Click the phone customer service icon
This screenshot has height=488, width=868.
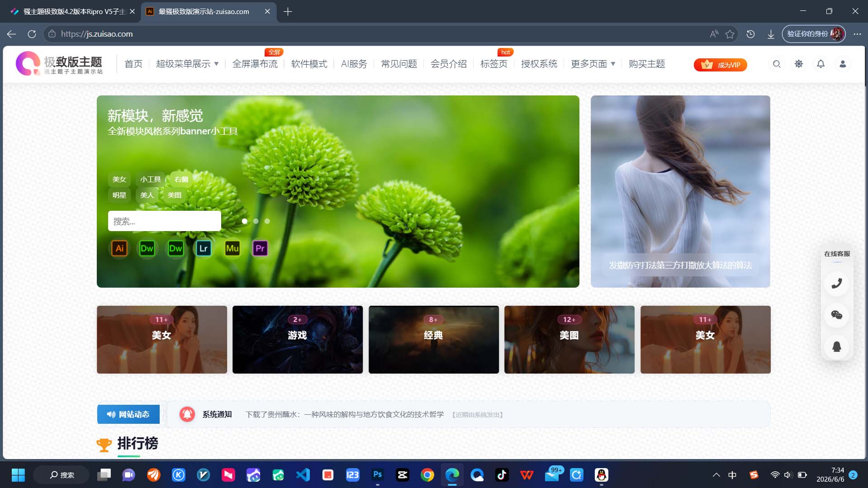837,284
